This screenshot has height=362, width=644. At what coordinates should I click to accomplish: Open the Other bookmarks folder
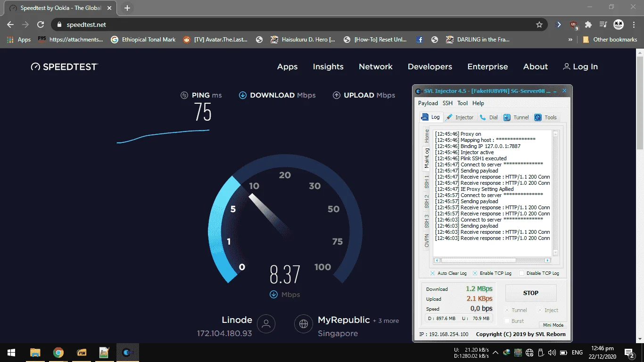pos(610,40)
